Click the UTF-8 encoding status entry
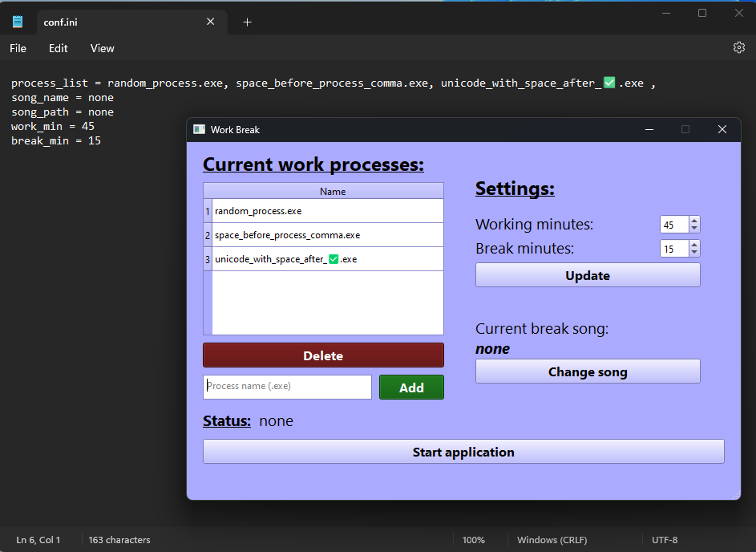The height and width of the screenshot is (552, 756). pos(665,540)
